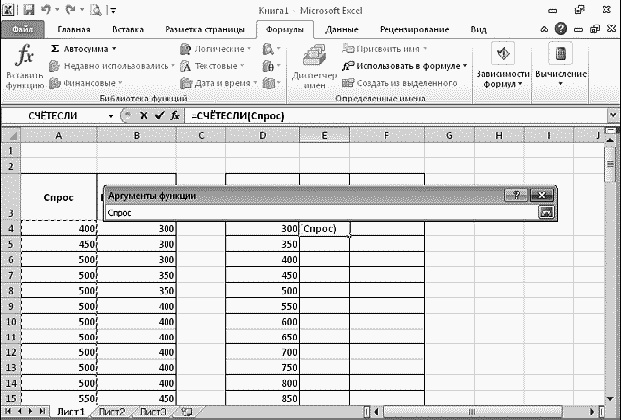The image size is (621, 420).
Task: Open the Page Layout tab
Action: click(x=210, y=29)
